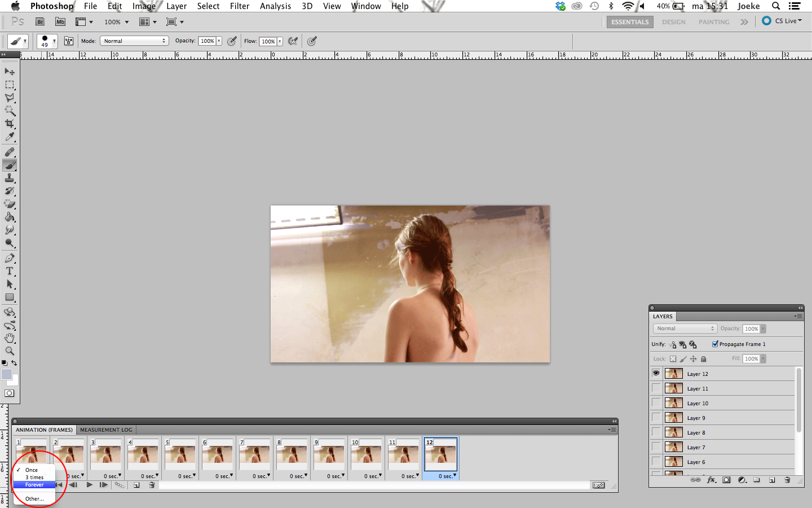Show Layer 11 visibility box

[656, 388]
